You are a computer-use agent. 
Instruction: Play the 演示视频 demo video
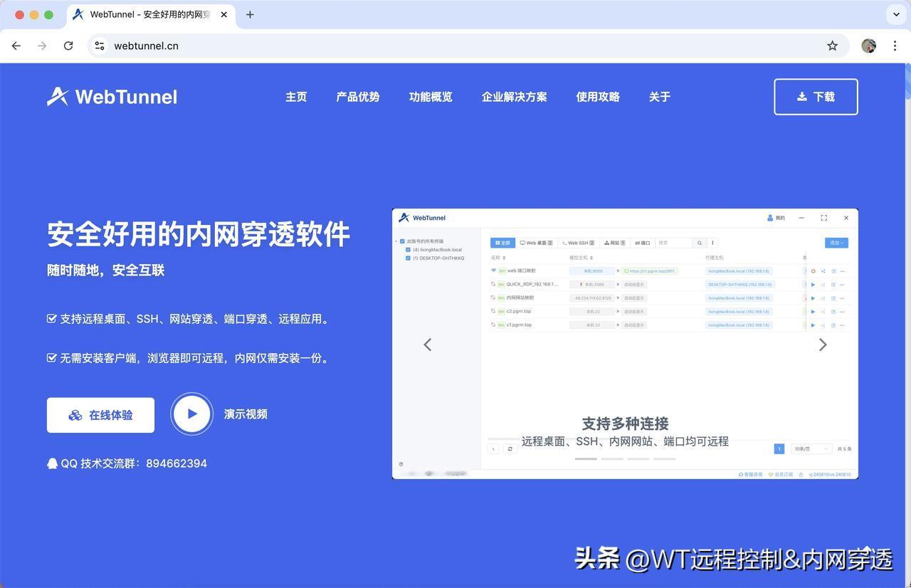coord(191,413)
